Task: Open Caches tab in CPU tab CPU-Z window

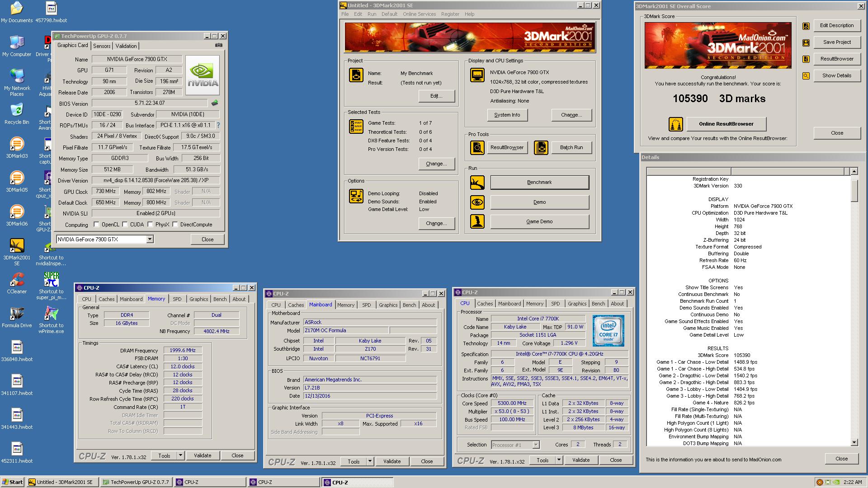Action: click(x=485, y=304)
